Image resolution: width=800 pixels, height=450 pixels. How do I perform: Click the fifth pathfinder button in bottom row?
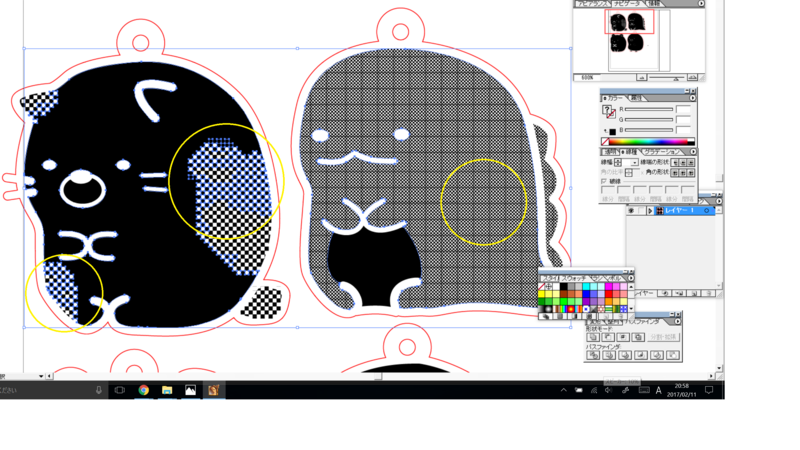(657, 355)
